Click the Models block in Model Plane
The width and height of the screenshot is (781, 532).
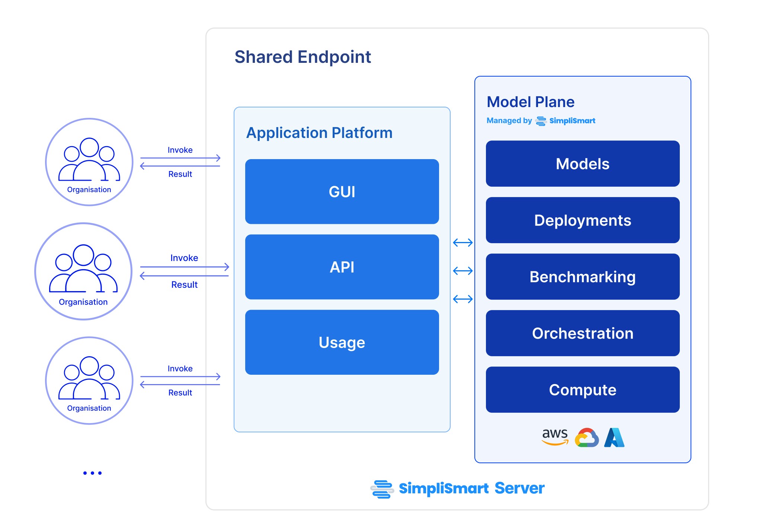pyautogui.click(x=582, y=164)
